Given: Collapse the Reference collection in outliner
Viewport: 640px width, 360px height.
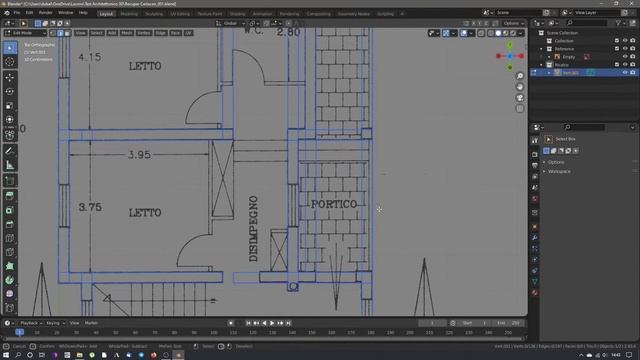Looking at the screenshot, I should pyautogui.click(x=542, y=49).
